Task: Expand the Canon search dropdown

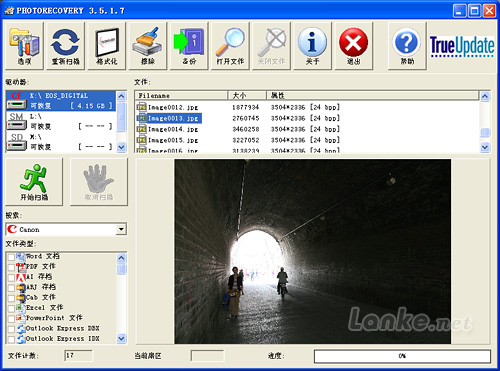Action: click(121, 229)
